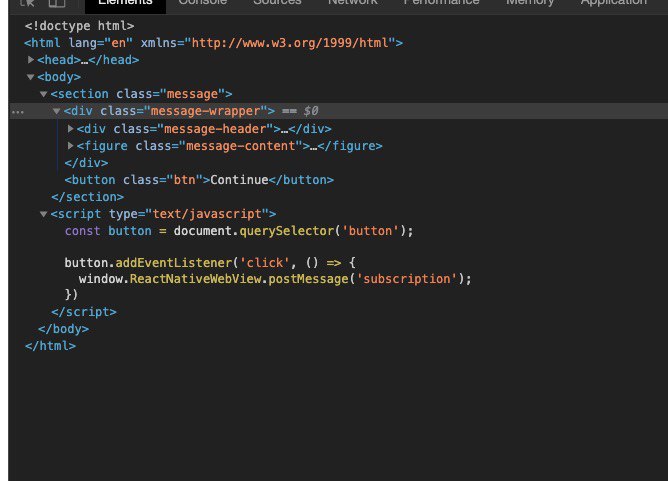Click the "message-wrapper" class value

pyautogui.click(x=205, y=111)
